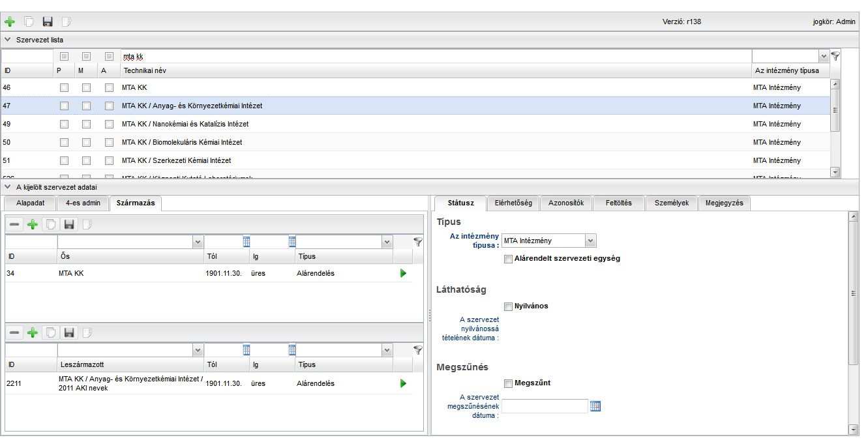Open the Ős filter dropdown

[x=198, y=242]
